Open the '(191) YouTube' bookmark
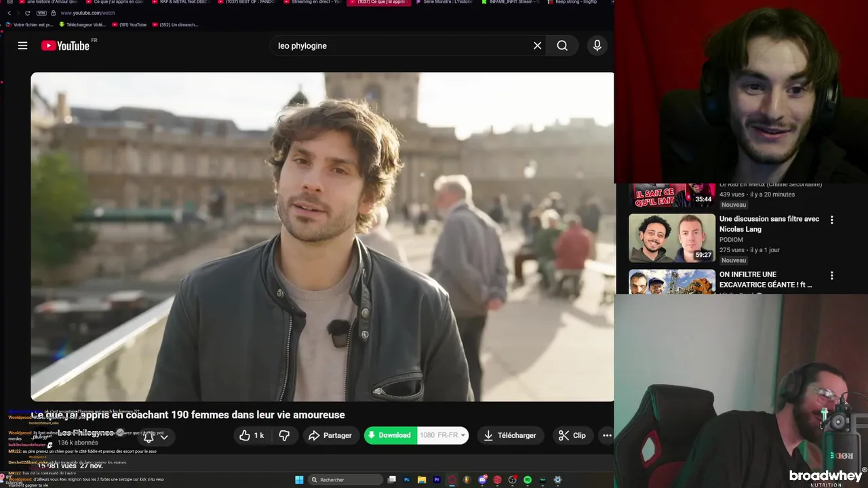 point(129,24)
